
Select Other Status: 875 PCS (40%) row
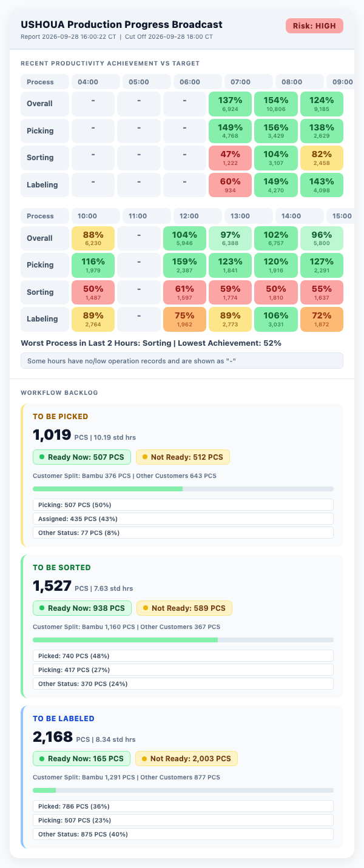coord(183,834)
